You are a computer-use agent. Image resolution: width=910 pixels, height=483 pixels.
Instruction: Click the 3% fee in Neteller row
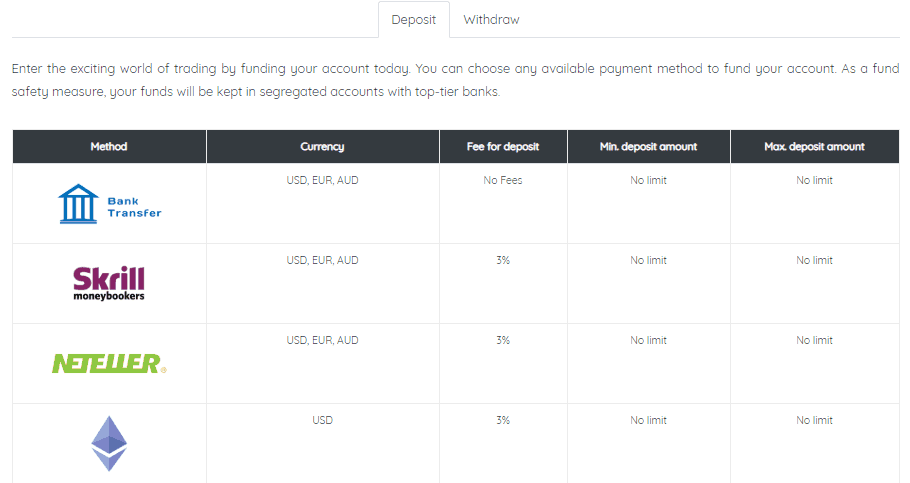click(x=503, y=340)
